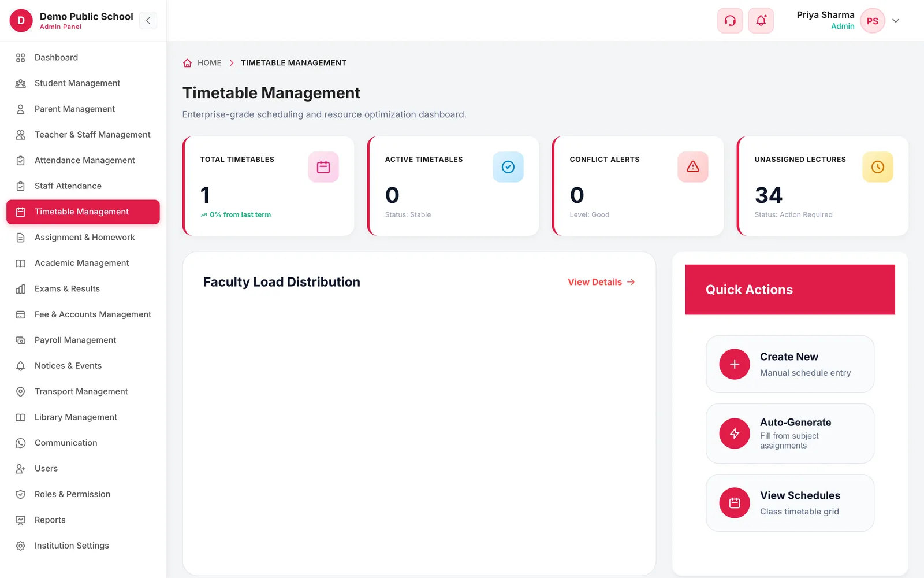Screen dimensions: 924x578
Task: Click the Conflict Alerts warning icon
Action: 693,167
